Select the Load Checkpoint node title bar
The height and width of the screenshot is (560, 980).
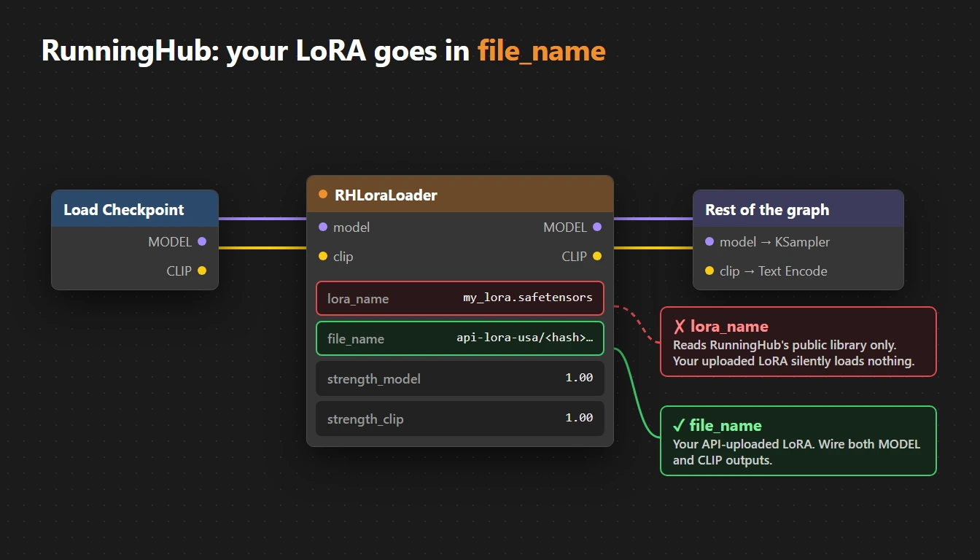pyautogui.click(x=135, y=209)
